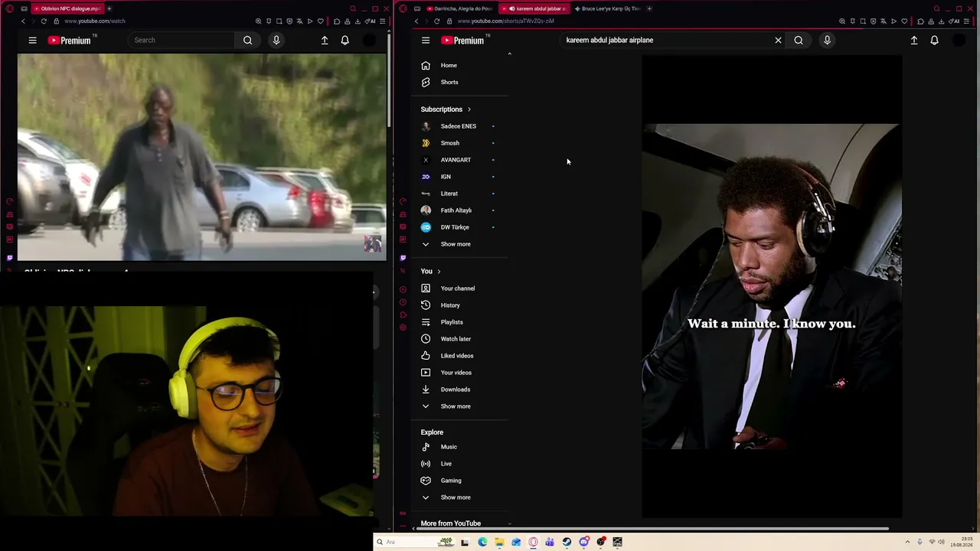Screen dimensions: 980x551
Task: Click the Airplane short video 'Wait a minute' player
Action: coord(772,286)
